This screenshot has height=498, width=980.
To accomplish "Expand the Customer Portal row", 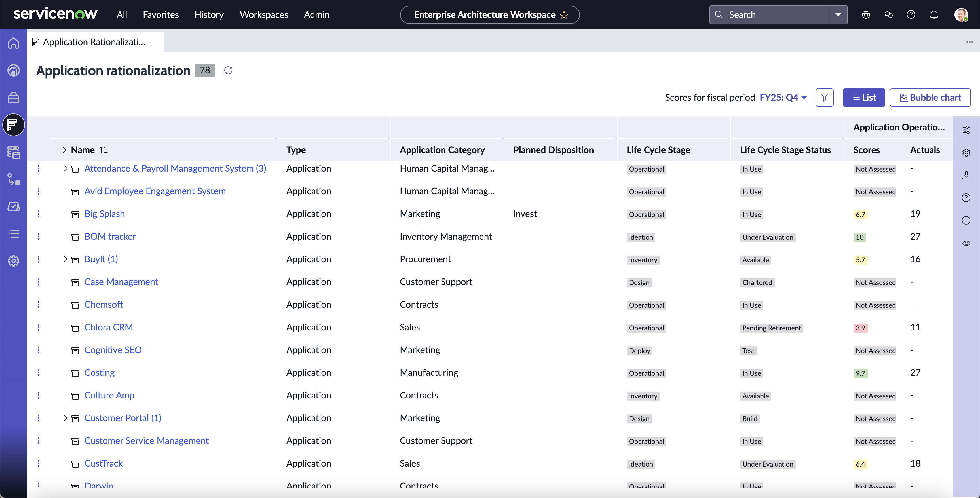I will pos(65,418).
